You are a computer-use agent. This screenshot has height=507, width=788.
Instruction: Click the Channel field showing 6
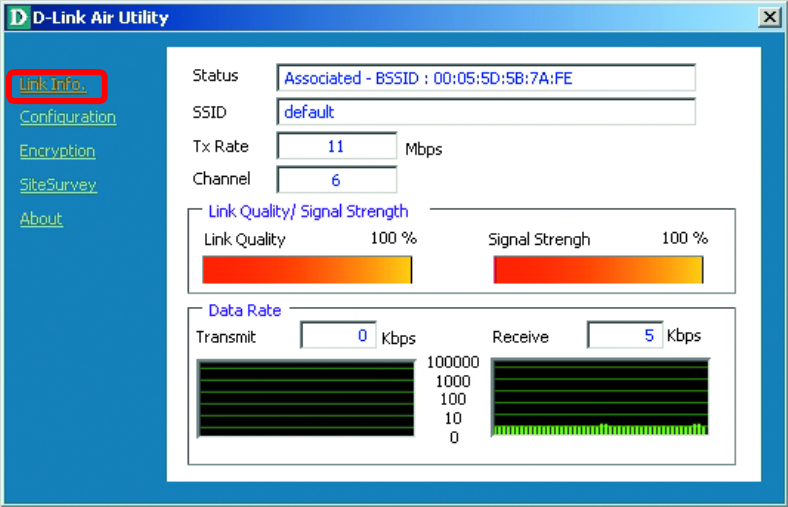337,180
